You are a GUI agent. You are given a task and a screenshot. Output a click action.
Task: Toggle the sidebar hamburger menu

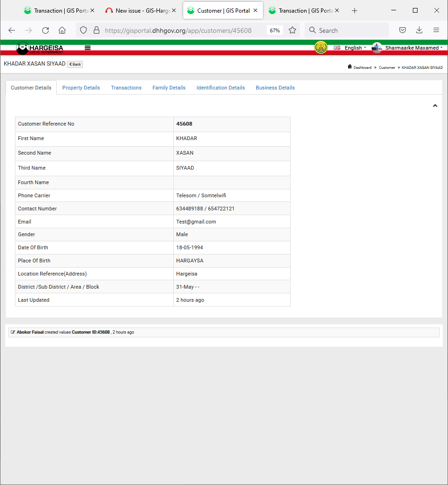(x=88, y=48)
